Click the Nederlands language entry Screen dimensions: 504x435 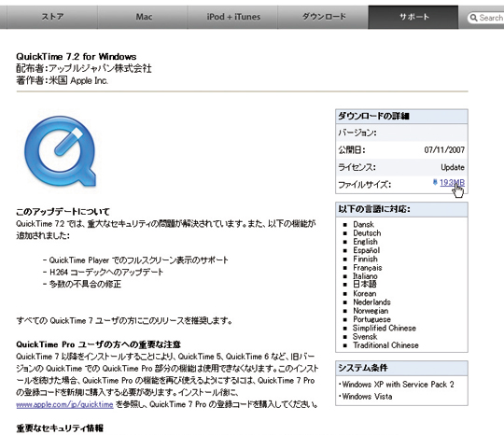pyautogui.click(x=371, y=302)
